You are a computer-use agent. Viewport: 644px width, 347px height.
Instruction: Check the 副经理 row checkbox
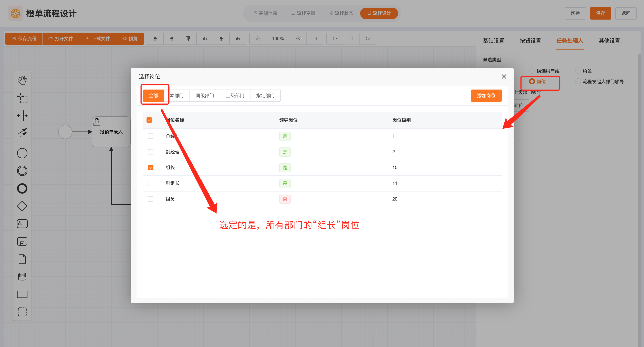(x=151, y=152)
